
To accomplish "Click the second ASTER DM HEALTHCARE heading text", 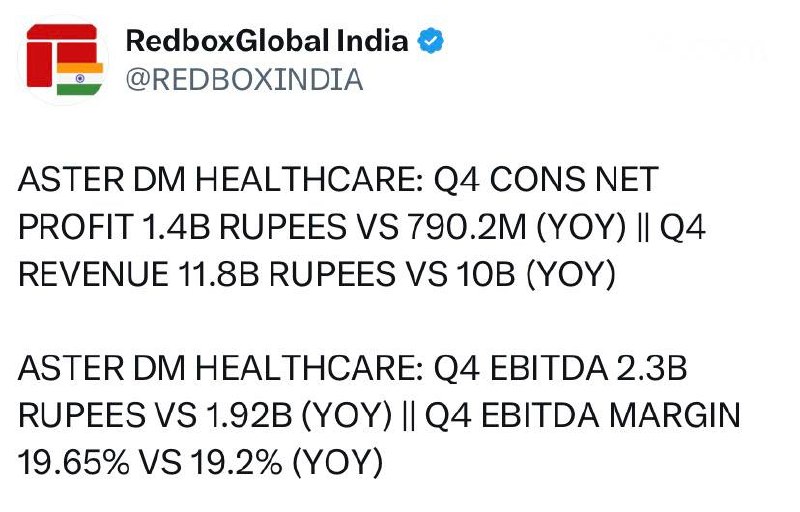I will 221,368.
